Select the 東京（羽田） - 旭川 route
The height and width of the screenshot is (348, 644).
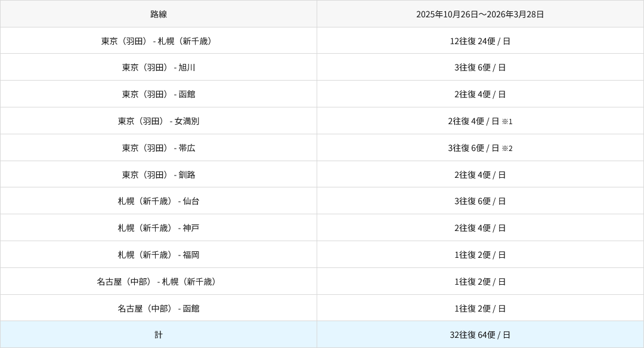coord(159,67)
